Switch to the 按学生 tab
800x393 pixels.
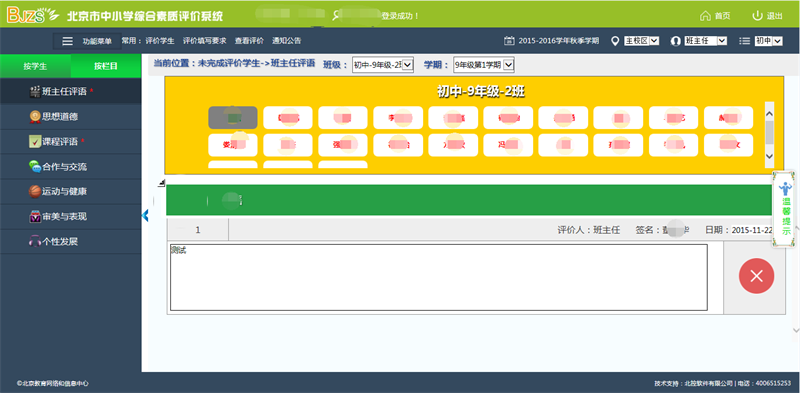pos(35,66)
